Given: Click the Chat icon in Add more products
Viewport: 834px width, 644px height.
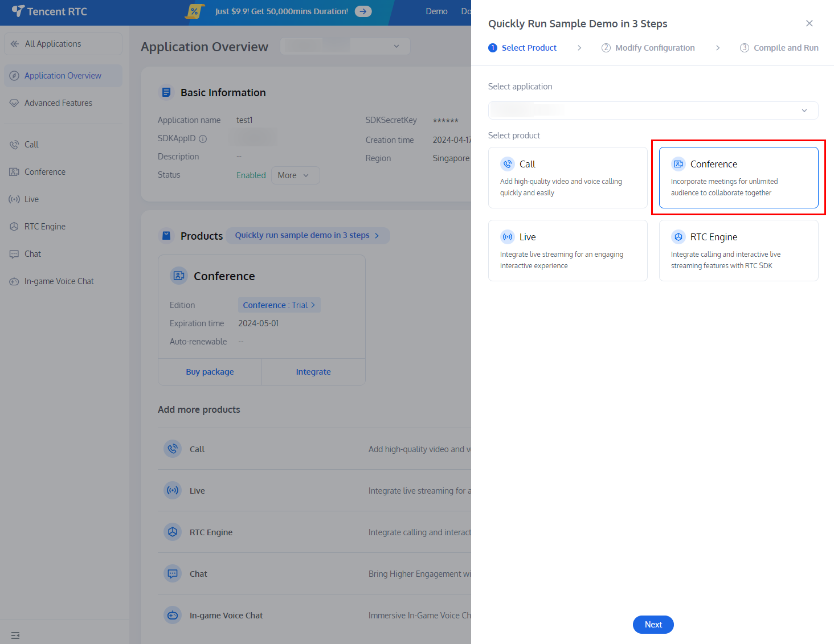Looking at the screenshot, I should coord(173,573).
